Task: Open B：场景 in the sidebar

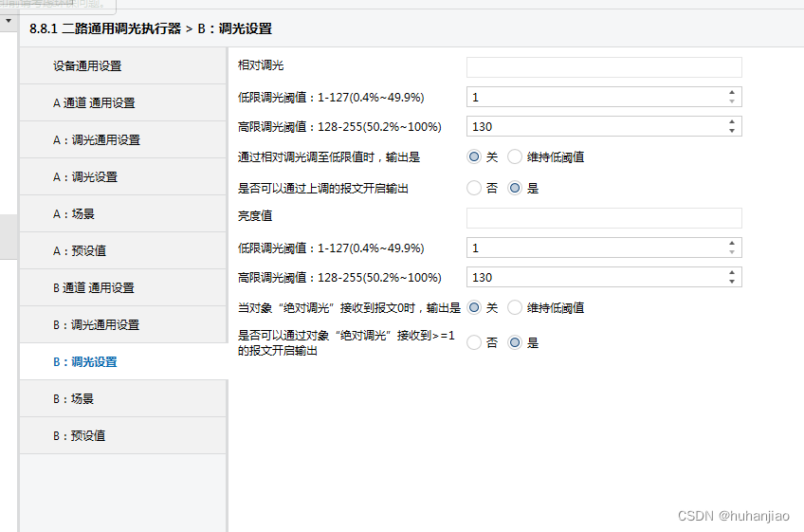Action: pyautogui.click(x=74, y=399)
